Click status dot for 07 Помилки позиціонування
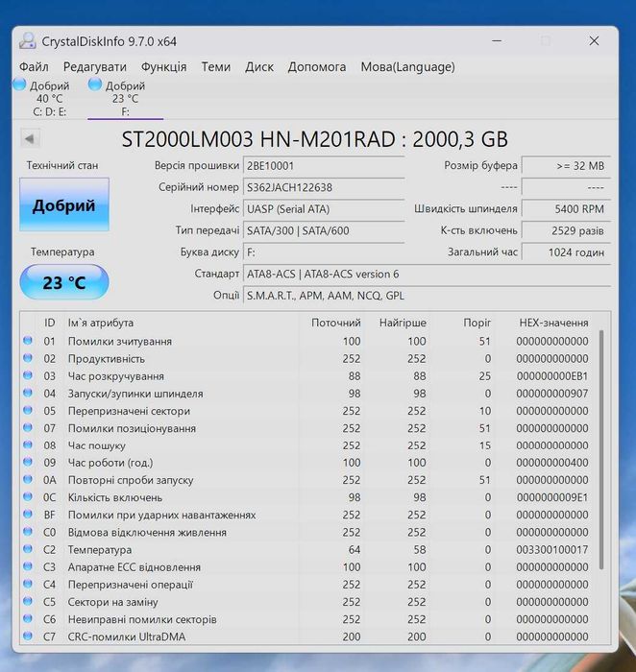Screen dimensions: 636x672 pos(28,427)
